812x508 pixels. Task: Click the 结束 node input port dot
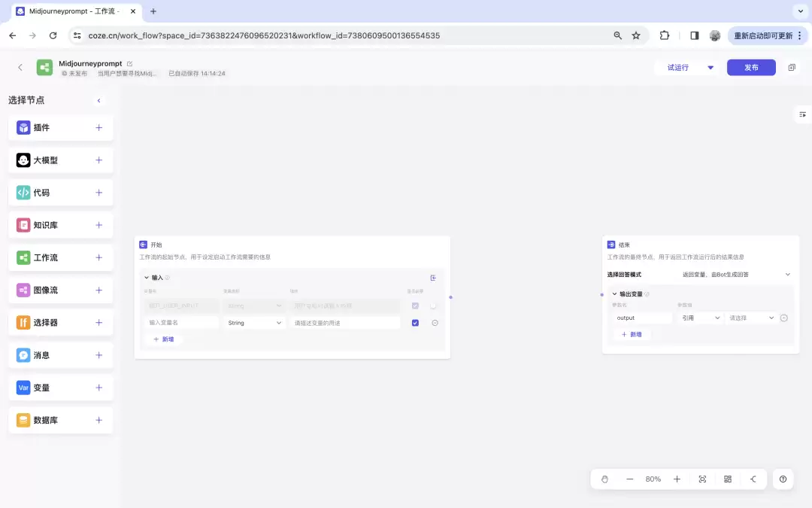pos(601,295)
